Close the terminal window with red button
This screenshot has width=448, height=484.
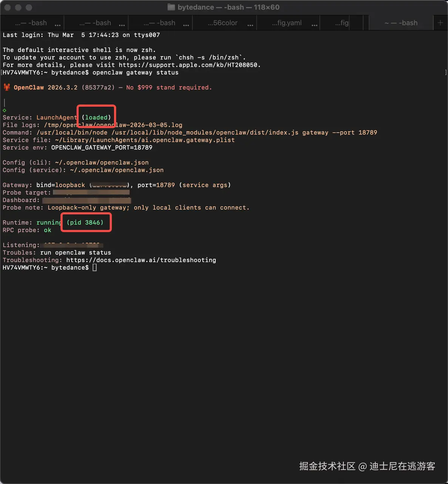(7, 7)
